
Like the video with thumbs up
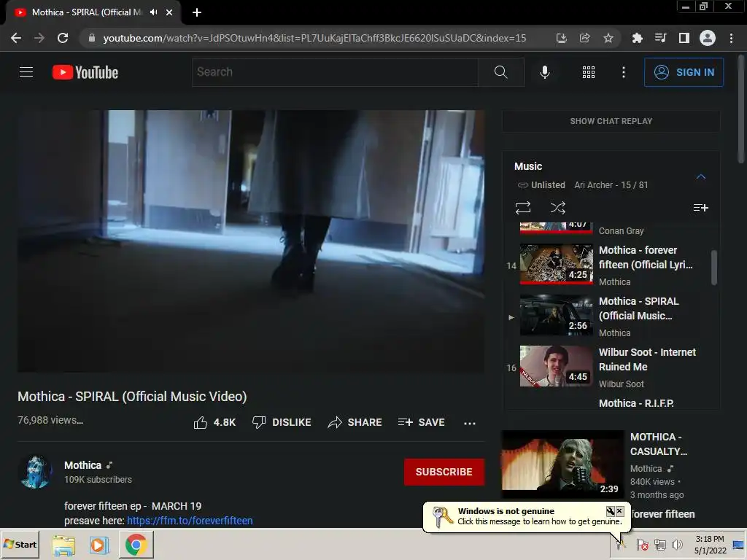point(214,422)
